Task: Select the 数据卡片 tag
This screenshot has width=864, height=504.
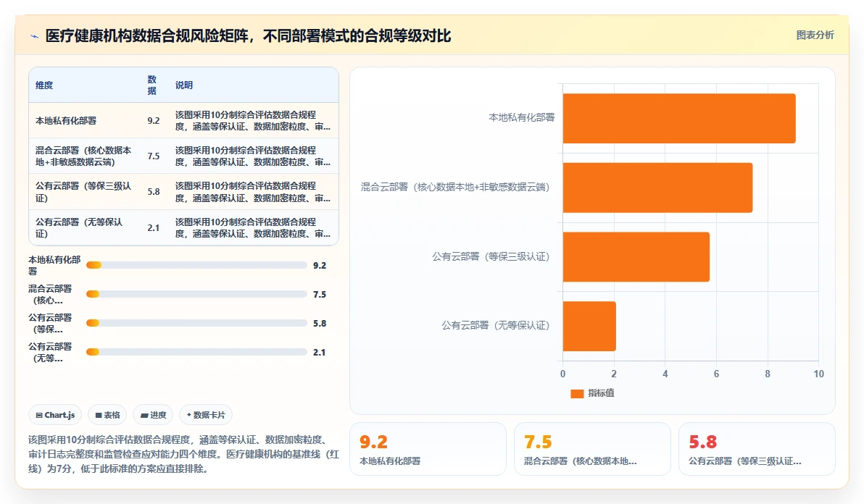Action: pyautogui.click(x=206, y=415)
